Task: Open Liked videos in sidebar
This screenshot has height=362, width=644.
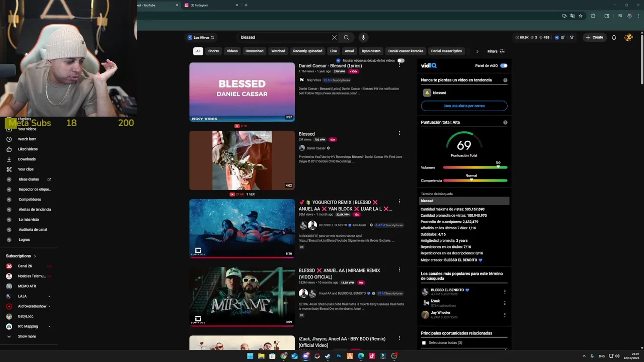Action: coord(28,149)
